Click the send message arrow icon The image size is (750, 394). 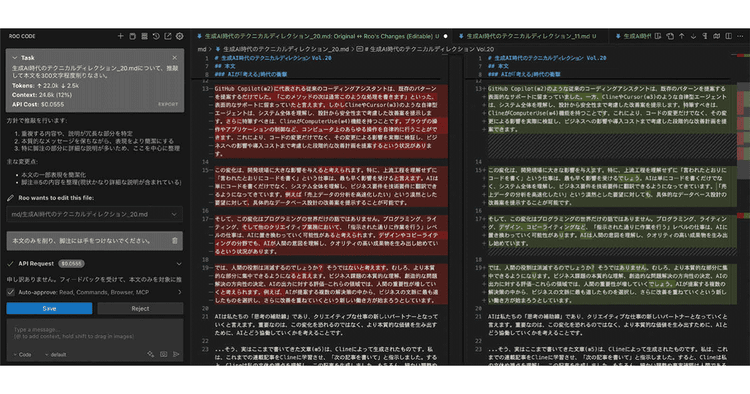click(x=176, y=354)
